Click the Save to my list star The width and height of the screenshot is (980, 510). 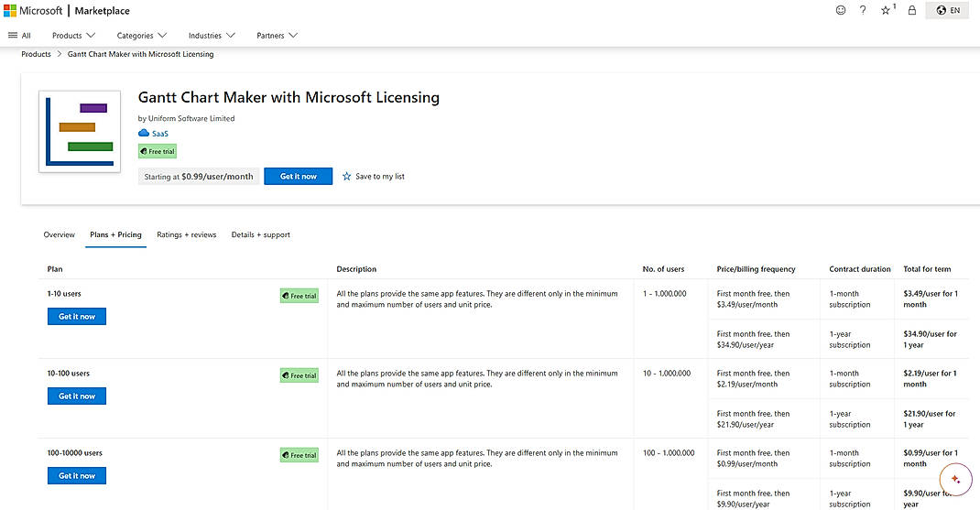click(347, 176)
